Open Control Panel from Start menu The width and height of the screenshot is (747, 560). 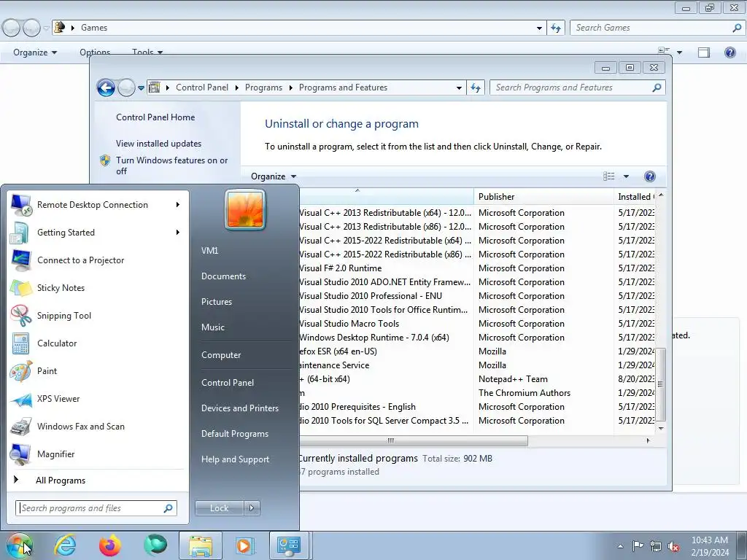[228, 383]
